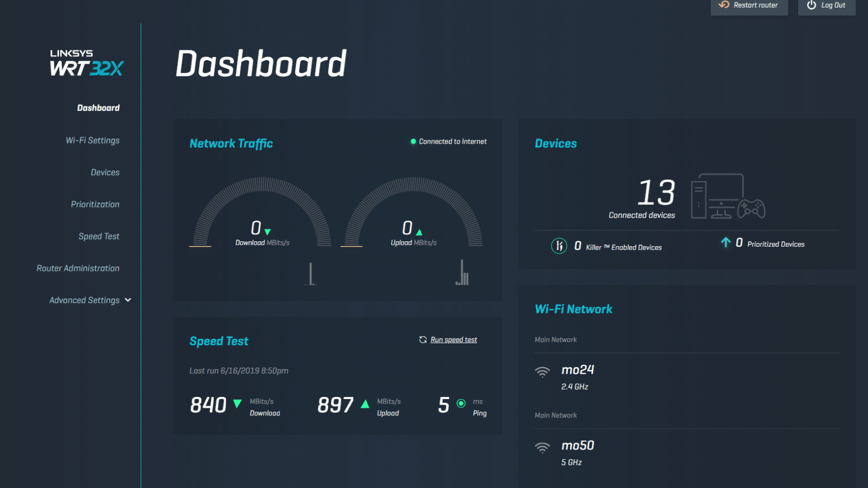
Task: Go to the Prioritization page
Action: click(95, 204)
